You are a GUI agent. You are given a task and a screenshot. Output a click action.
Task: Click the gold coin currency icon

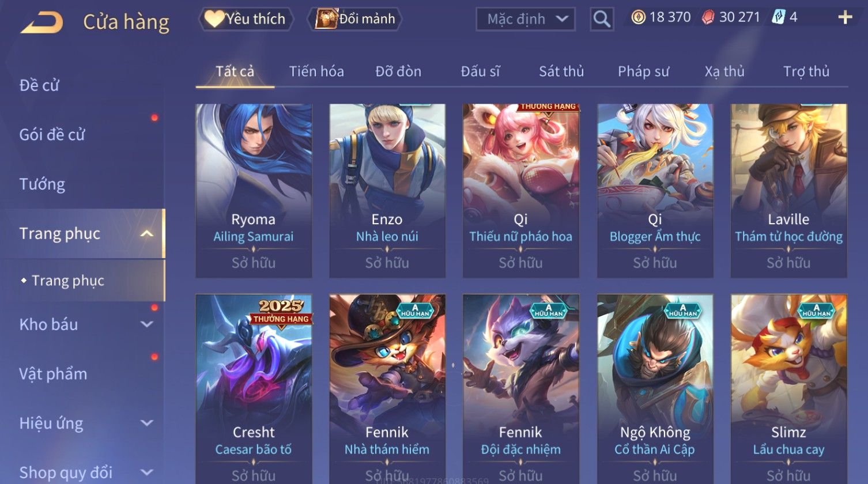(x=639, y=17)
